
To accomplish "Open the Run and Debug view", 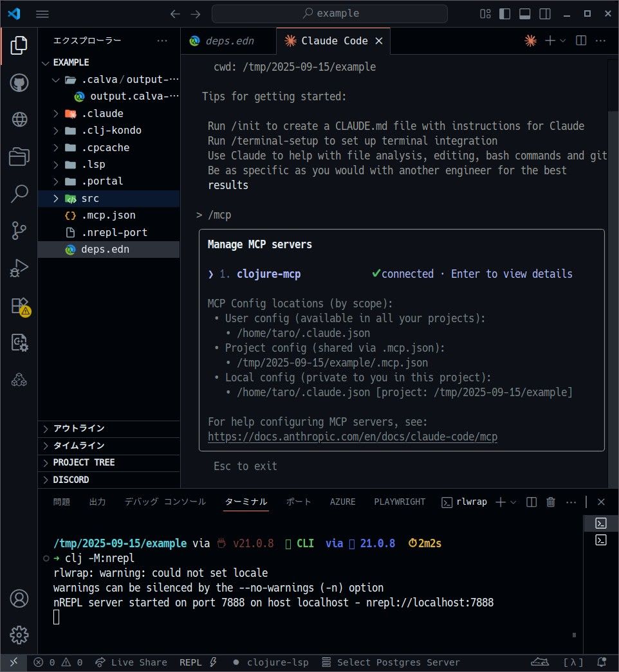I will point(19,268).
